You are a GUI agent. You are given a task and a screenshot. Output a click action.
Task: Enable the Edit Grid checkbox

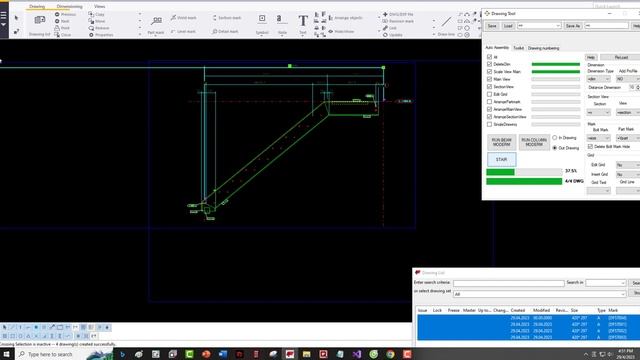(489, 94)
